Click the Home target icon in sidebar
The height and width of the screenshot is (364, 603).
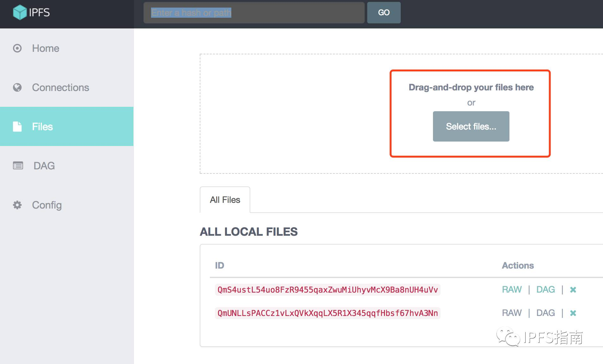(x=17, y=48)
